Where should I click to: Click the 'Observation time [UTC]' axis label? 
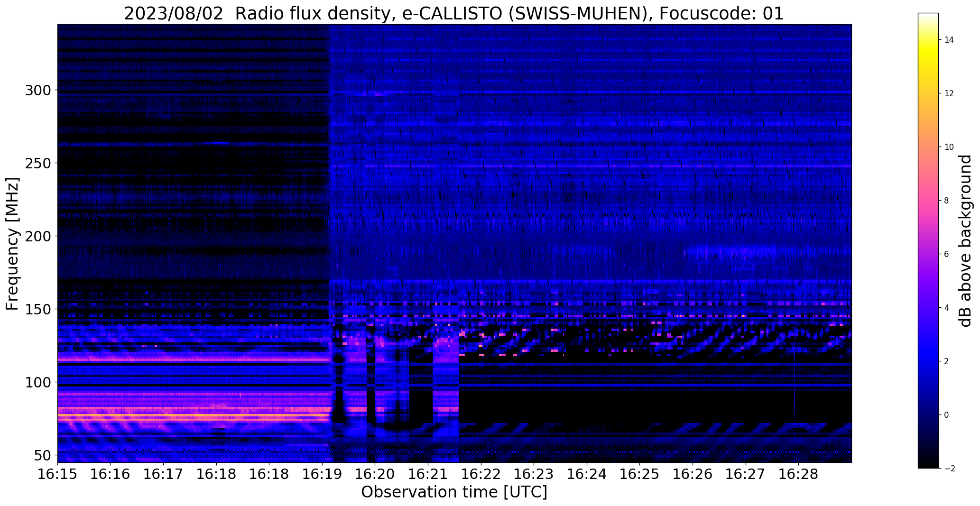(x=454, y=492)
